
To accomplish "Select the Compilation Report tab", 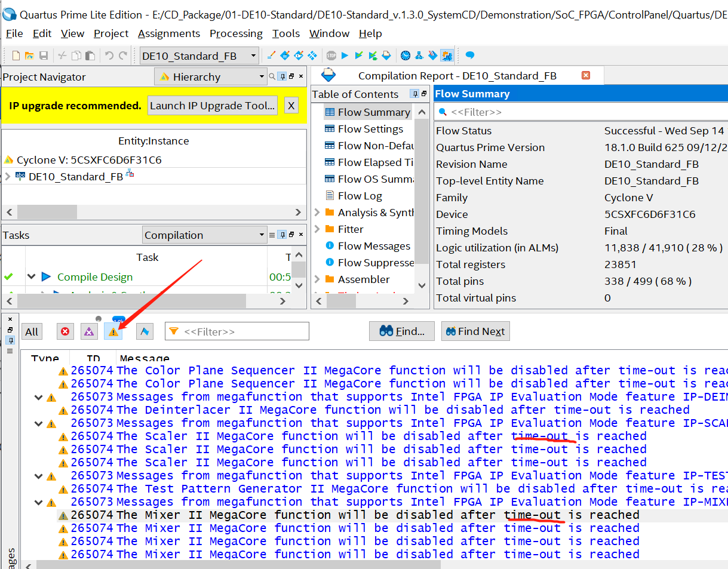I will pos(457,76).
